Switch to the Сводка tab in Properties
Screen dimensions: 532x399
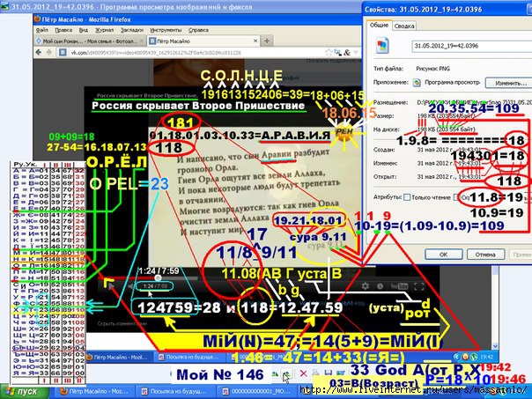[404, 26]
